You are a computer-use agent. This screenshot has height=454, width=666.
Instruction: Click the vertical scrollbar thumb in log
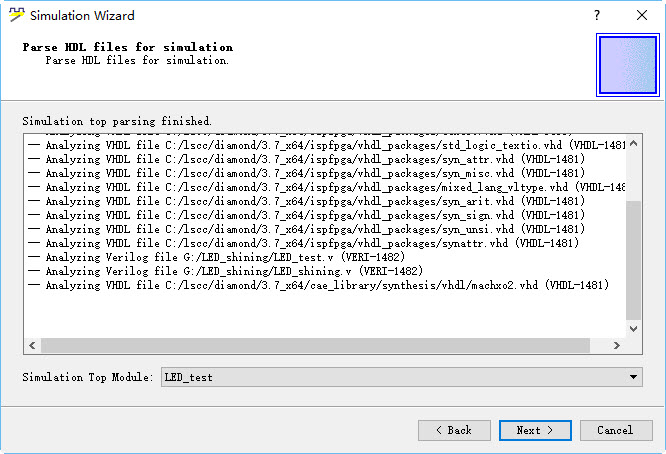click(633, 260)
